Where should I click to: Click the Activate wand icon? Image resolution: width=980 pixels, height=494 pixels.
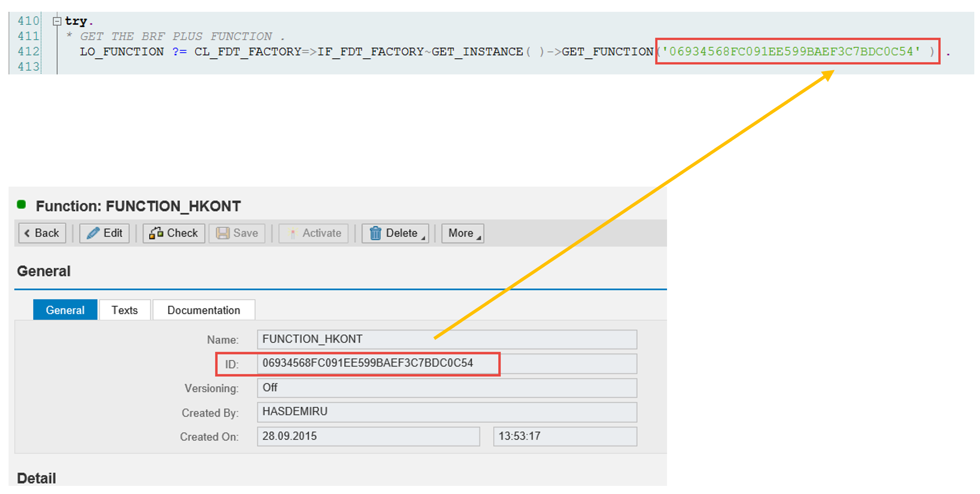(292, 233)
